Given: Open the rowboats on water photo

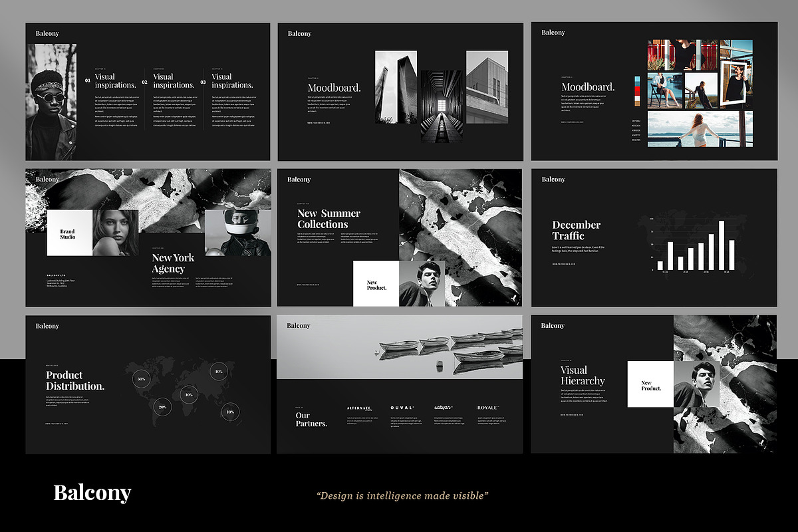Looking at the screenshot, I should [400, 347].
